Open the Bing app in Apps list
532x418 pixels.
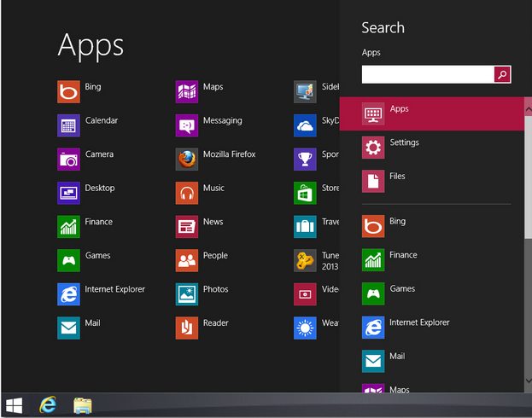click(68, 91)
